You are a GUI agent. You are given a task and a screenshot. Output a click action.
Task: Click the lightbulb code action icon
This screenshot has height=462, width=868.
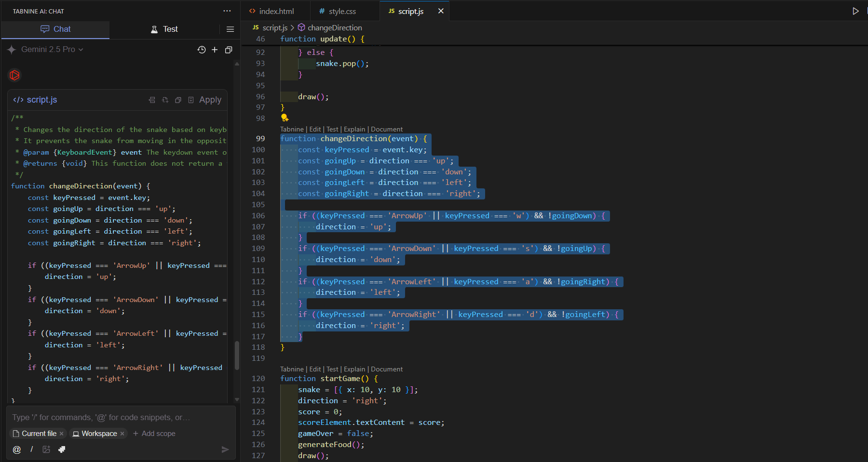285,118
